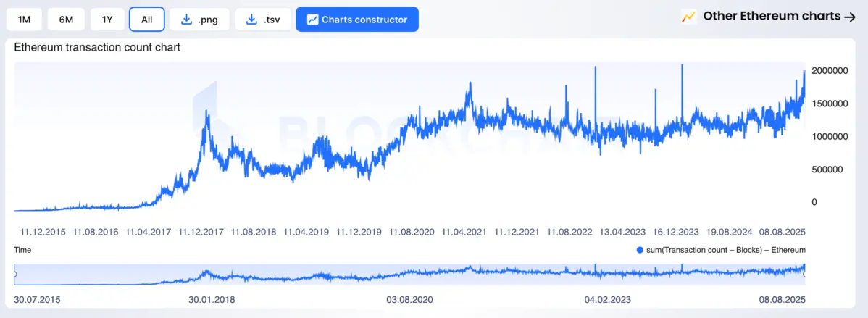
Task: Switch to the 6M time range
Action: click(x=66, y=20)
